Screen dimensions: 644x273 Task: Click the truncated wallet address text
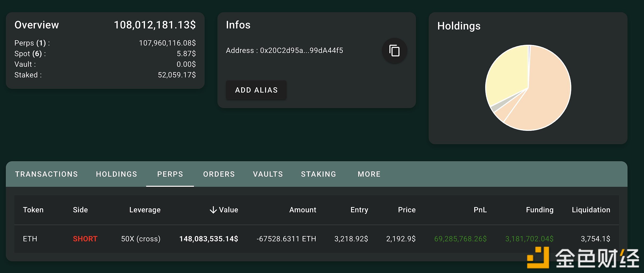click(x=301, y=51)
